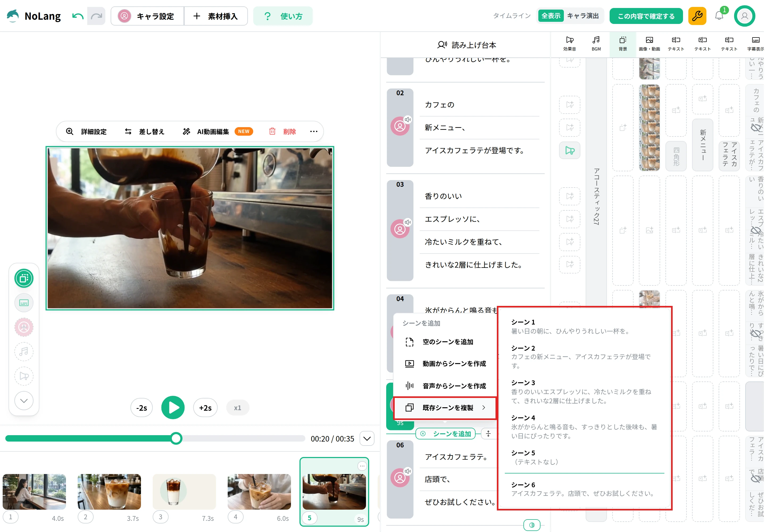Select the 背景 column icon
This screenshot has width=766, height=532.
[x=623, y=44]
